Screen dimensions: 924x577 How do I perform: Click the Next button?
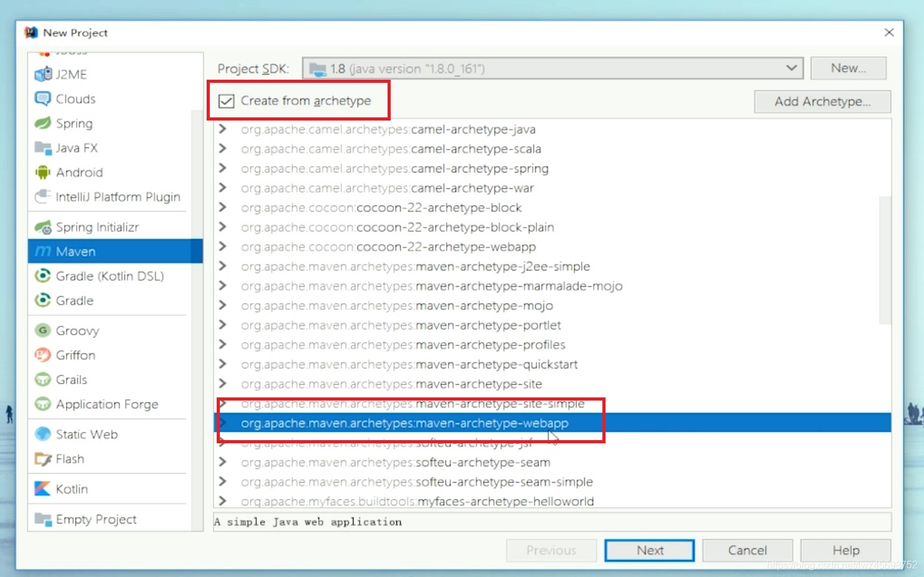coord(650,550)
